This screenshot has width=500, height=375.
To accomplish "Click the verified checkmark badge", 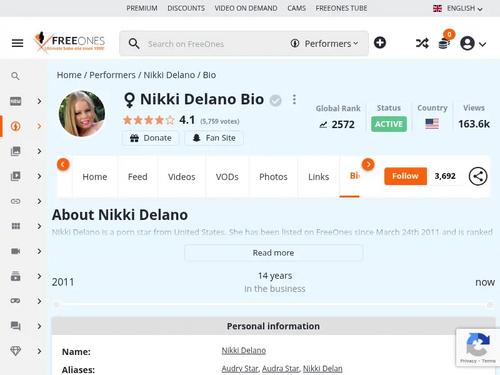I will [276, 100].
